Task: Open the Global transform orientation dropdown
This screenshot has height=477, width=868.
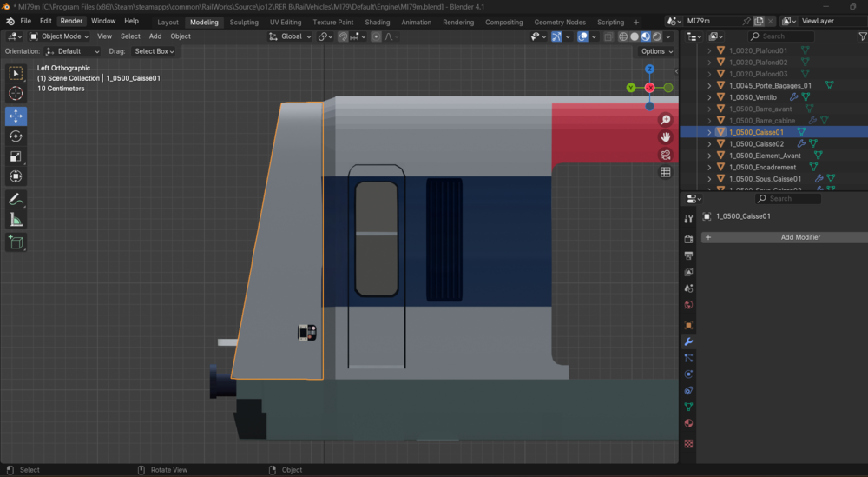Action: coord(290,36)
